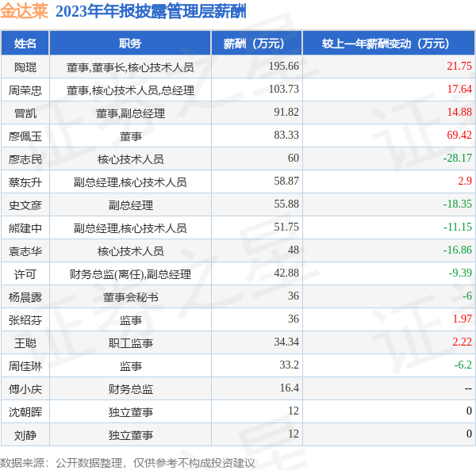Click the 金达莱 company name in title
Screen dimensions: 476x470
[x=24, y=11]
